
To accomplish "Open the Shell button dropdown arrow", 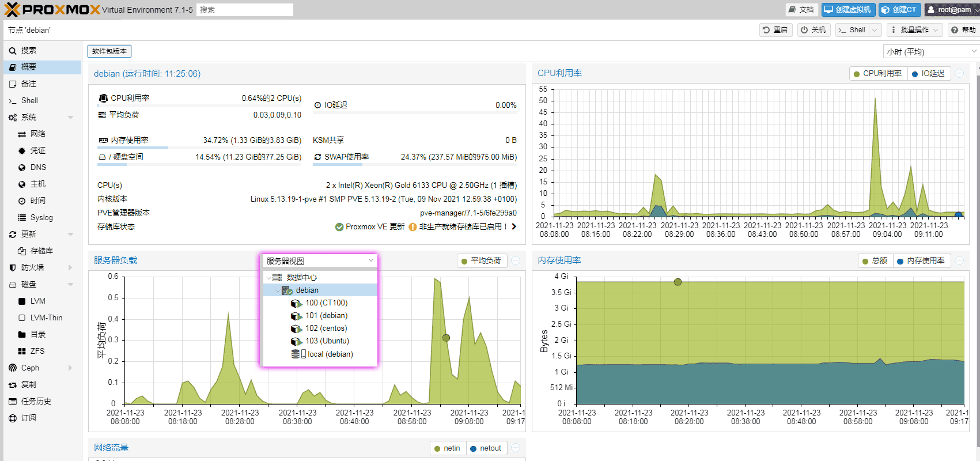I will point(875,30).
